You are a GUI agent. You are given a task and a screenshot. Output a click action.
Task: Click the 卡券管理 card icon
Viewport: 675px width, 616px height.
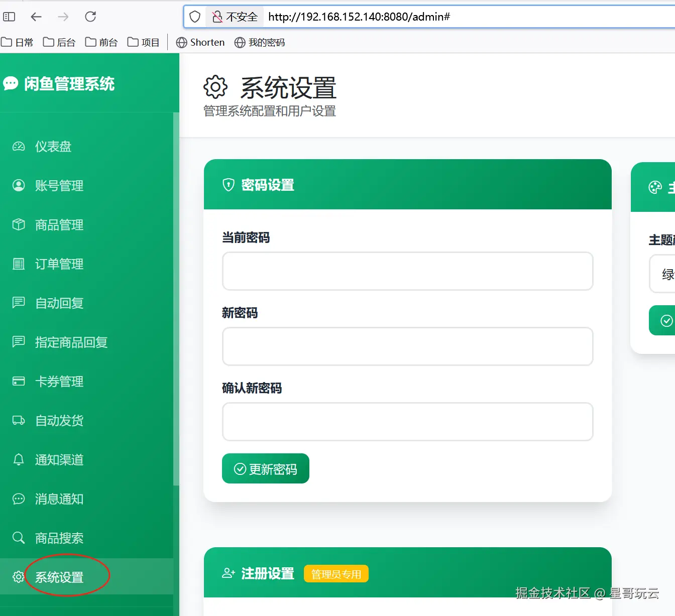[19, 381]
